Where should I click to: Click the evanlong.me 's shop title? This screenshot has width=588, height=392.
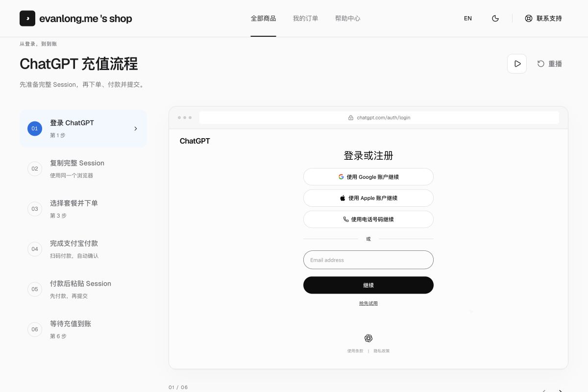coord(86,19)
